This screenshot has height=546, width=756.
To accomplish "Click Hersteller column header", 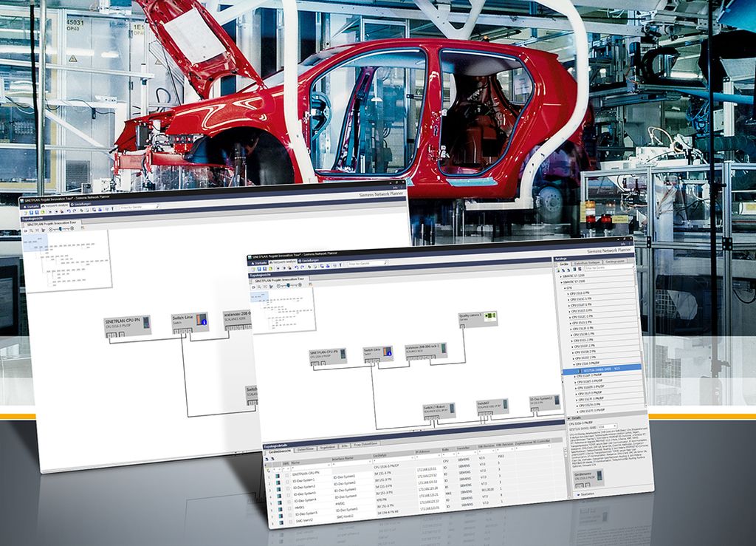I will tap(467, 448).
